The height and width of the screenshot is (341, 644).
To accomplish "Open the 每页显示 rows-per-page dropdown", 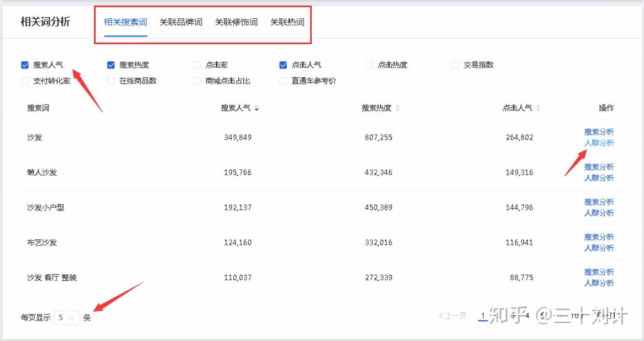I will [66, 318].
